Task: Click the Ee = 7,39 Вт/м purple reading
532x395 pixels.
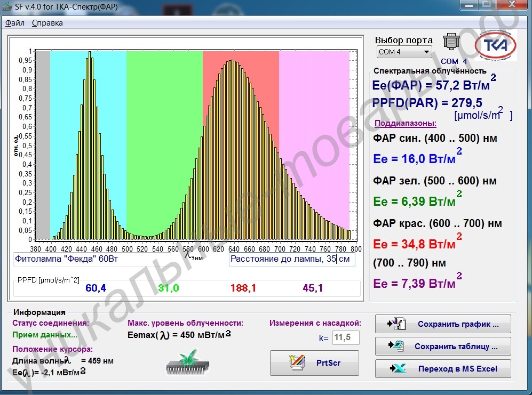Action: click(x=417, y=282)
